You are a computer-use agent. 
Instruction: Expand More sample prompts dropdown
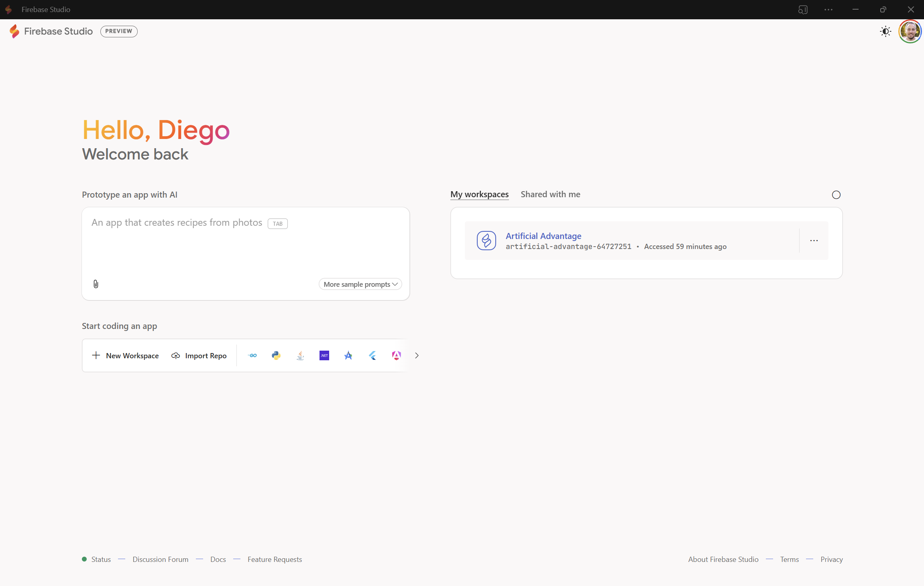360,284
